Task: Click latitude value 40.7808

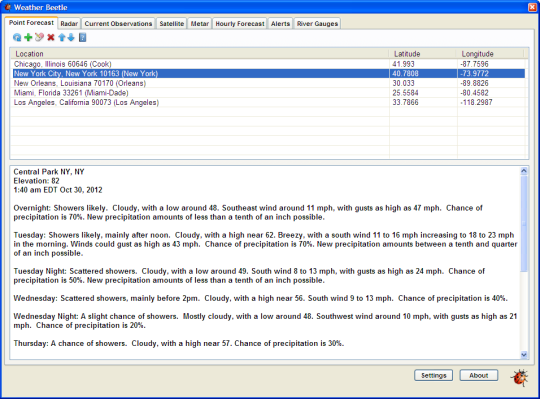Action: (405, 73)
